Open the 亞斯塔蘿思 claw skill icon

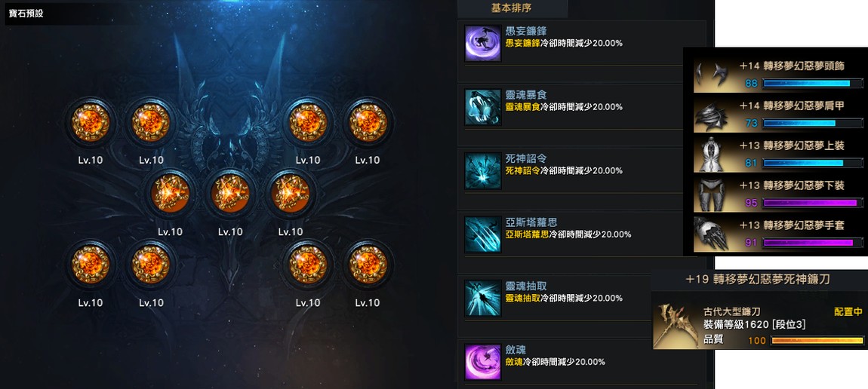[483, 234]
